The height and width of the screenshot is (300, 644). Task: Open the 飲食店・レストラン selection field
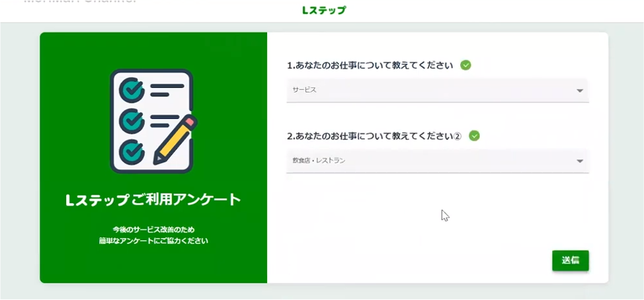point(438,161)
